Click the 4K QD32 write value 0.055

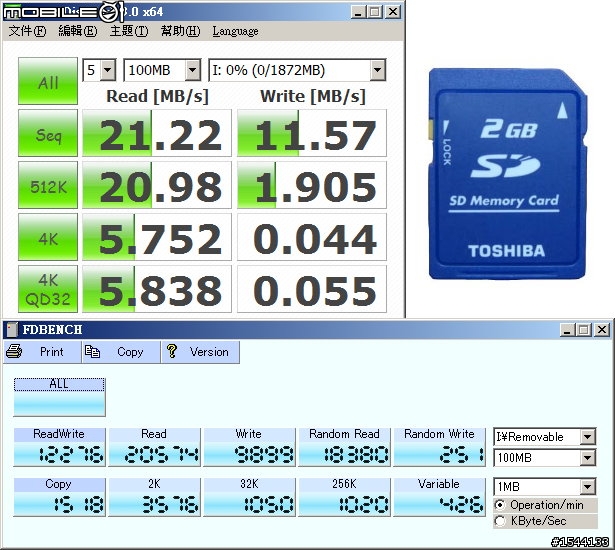coord(312,289)
